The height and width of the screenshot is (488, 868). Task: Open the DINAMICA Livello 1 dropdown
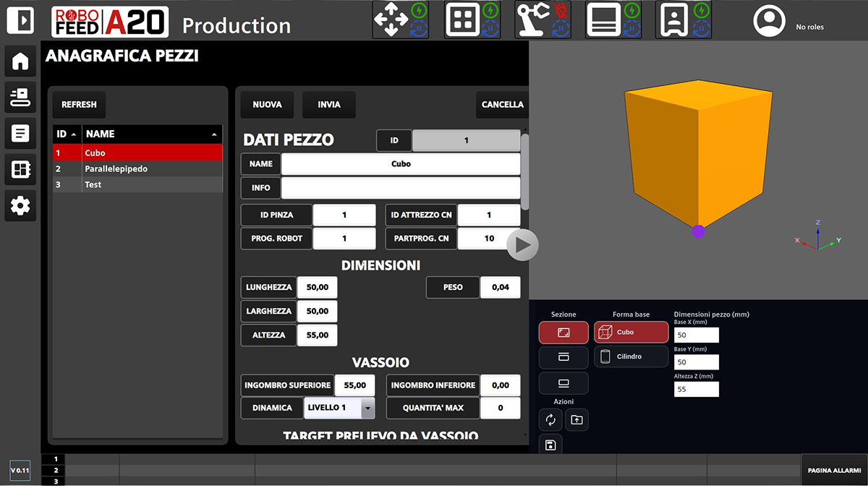[x=367, y=408]
